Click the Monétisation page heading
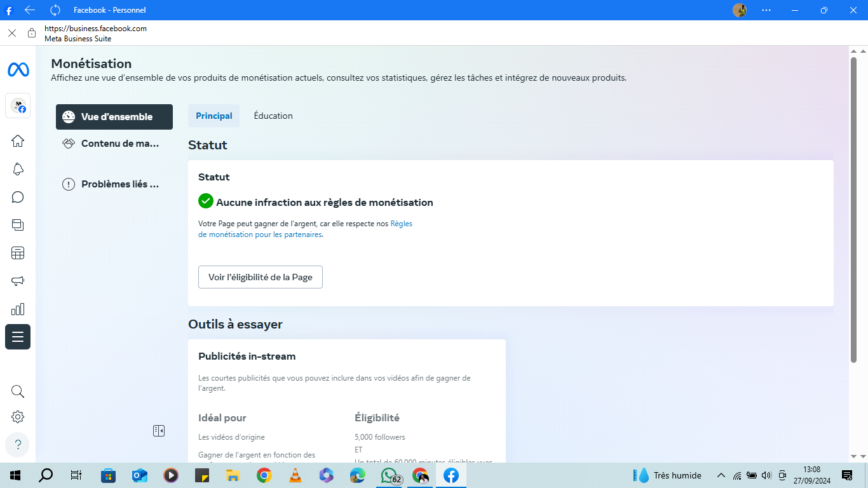The image size is (868, 488). (92, 64)
